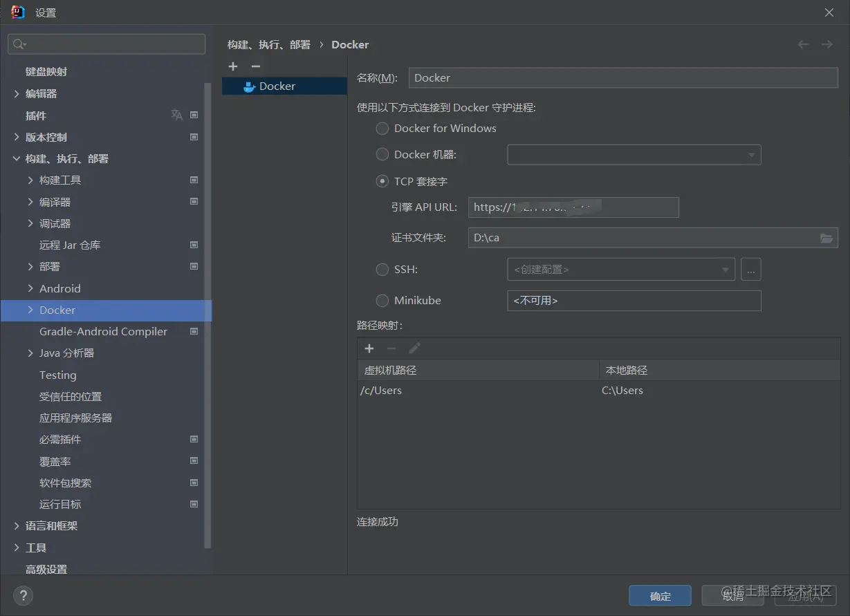Click 构建、执行、部署 in the breadcrumb
The width and height of the screenshot is (850, 616).
click(x=269, y=44)
